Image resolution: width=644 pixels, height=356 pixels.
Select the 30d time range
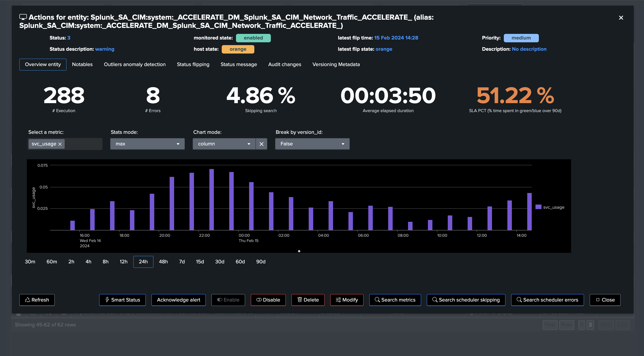pyautogui.click(x=220, y=262)
